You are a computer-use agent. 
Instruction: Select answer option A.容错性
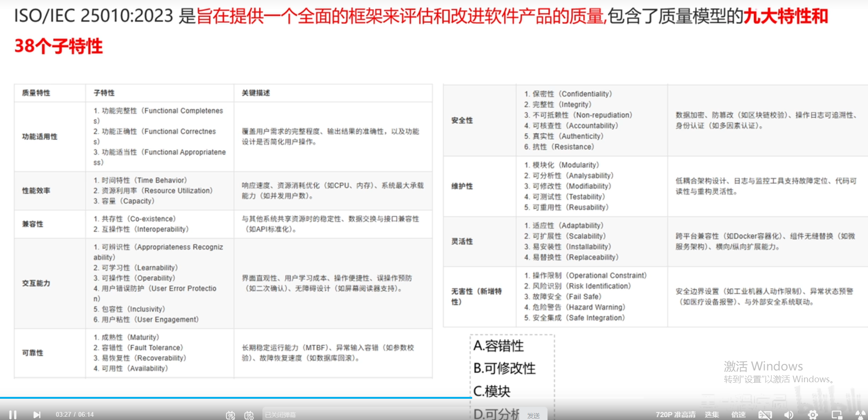coord(498,346)
